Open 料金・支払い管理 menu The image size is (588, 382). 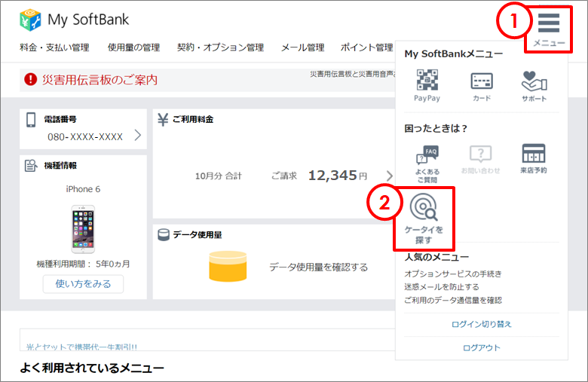point(54,47)
